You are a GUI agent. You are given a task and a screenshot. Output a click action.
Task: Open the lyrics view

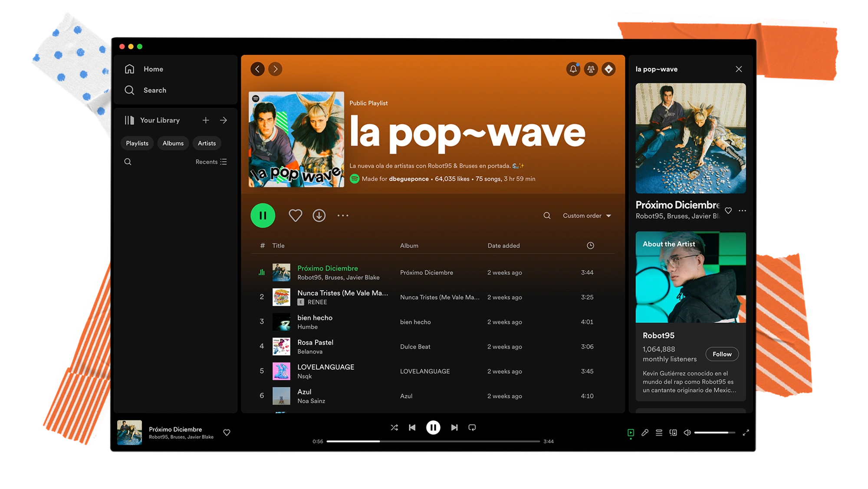[644, 433]
